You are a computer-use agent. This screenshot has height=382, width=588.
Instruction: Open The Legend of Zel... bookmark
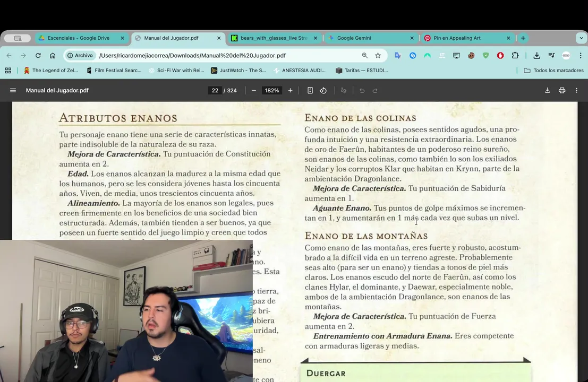[x=51, y=71]
